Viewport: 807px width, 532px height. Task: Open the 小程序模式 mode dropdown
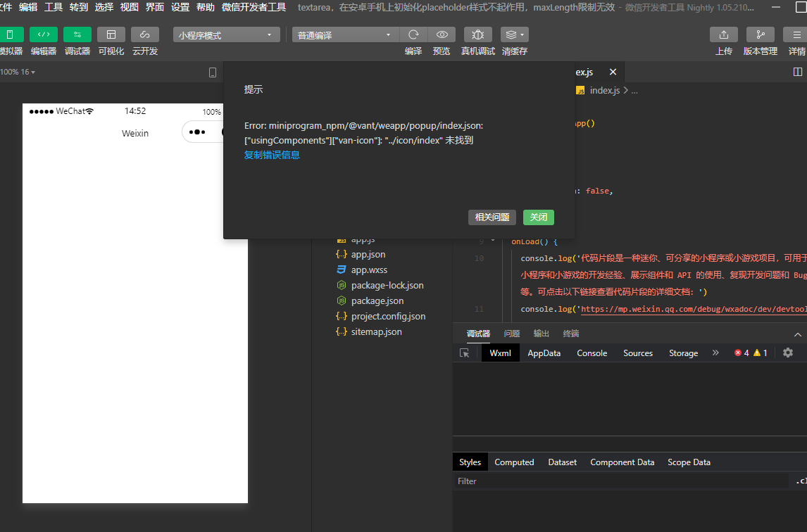coord(227,35)
